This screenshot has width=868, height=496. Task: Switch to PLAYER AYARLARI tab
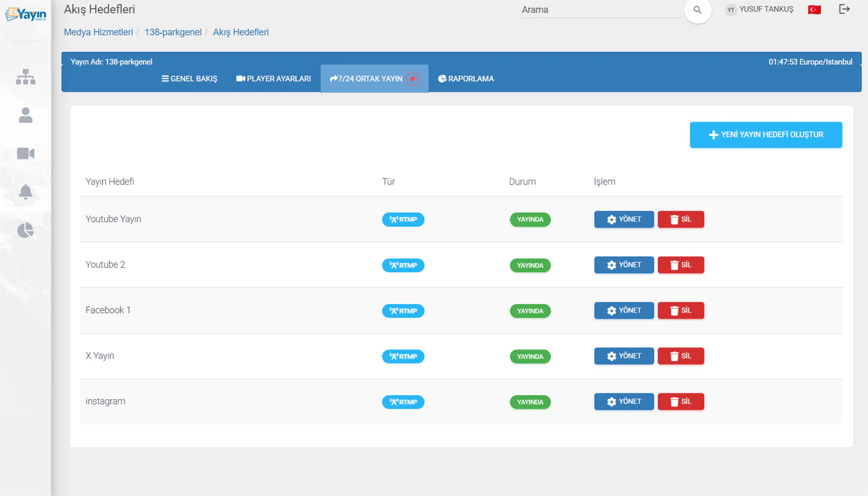click(273, 79)
